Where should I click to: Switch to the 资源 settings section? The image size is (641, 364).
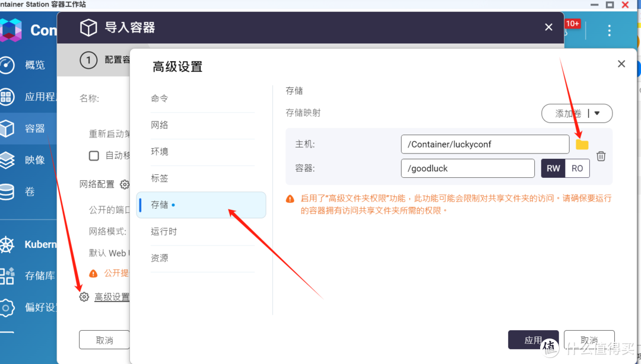[159, 258]
